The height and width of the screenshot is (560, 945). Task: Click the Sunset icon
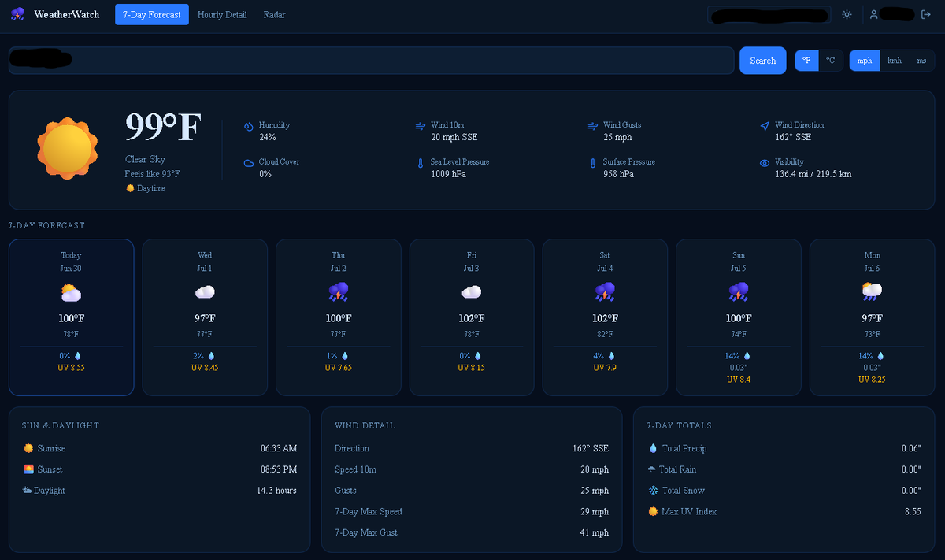pos(28,469)
